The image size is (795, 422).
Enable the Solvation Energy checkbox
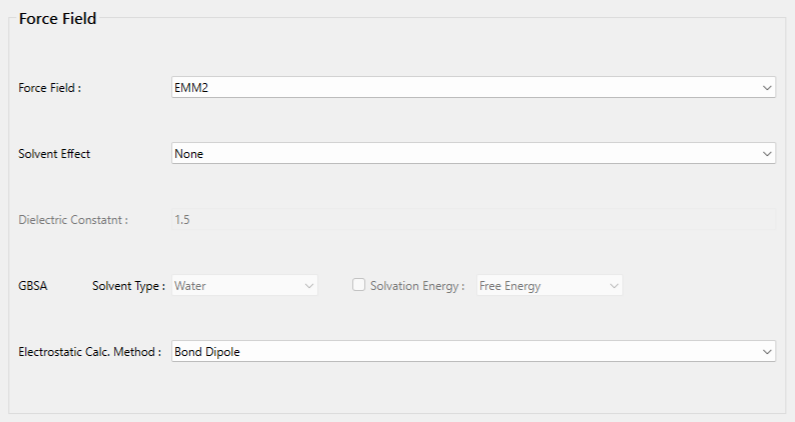point(359,285)
